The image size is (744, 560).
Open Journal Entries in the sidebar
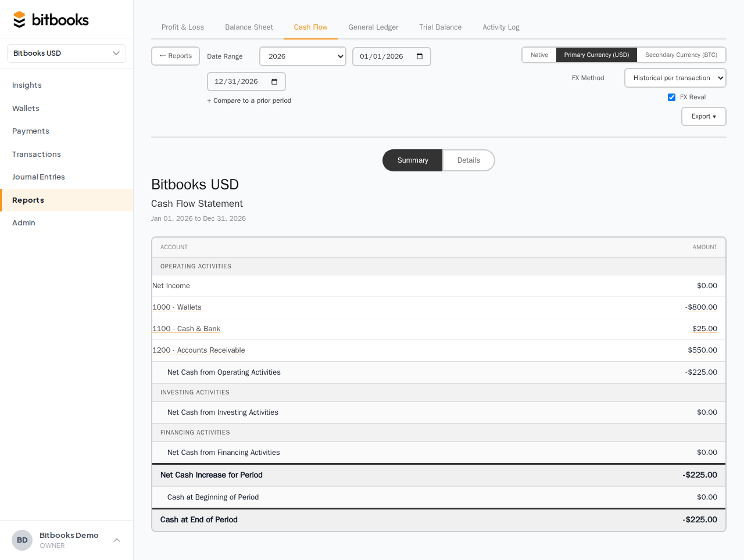pos(67,177)
